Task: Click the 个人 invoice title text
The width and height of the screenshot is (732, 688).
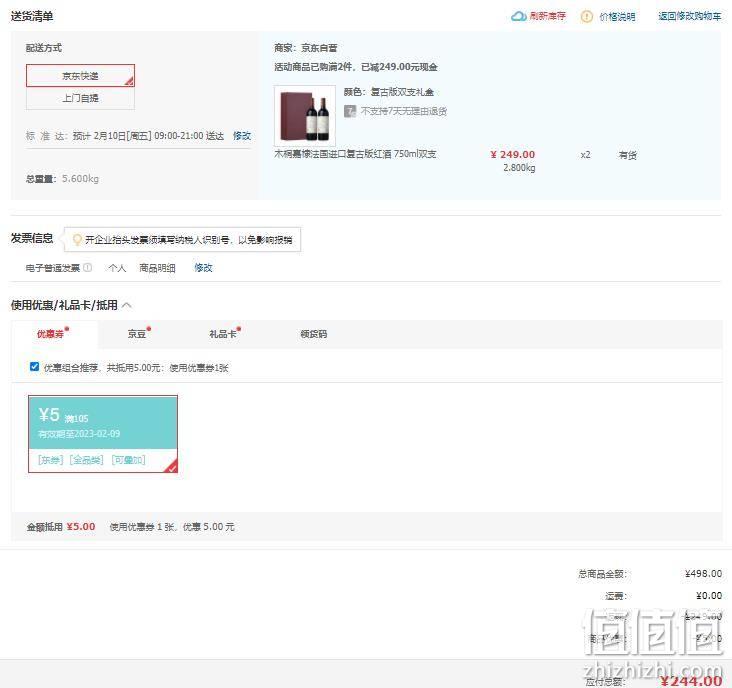Action: click(117, 268)
